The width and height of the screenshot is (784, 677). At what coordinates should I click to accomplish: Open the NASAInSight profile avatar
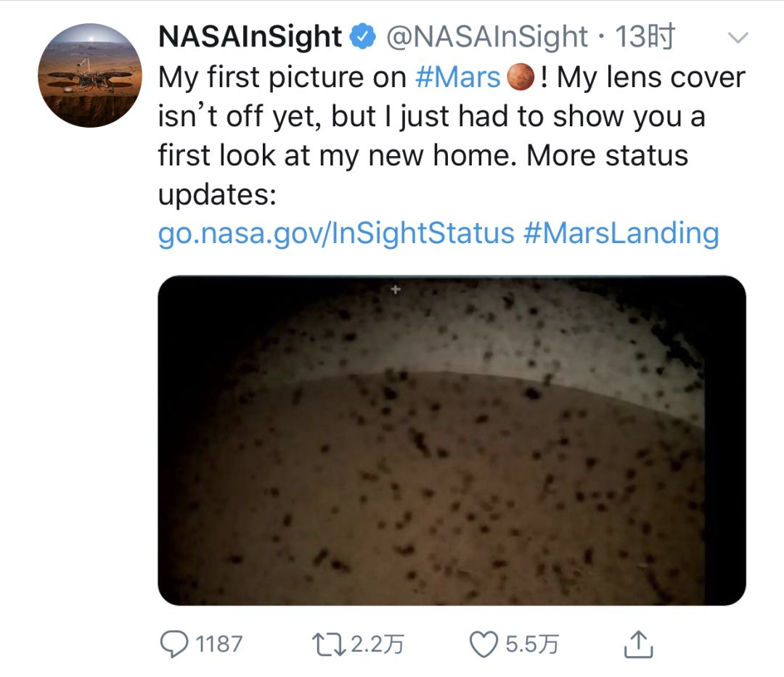[90, 75]
